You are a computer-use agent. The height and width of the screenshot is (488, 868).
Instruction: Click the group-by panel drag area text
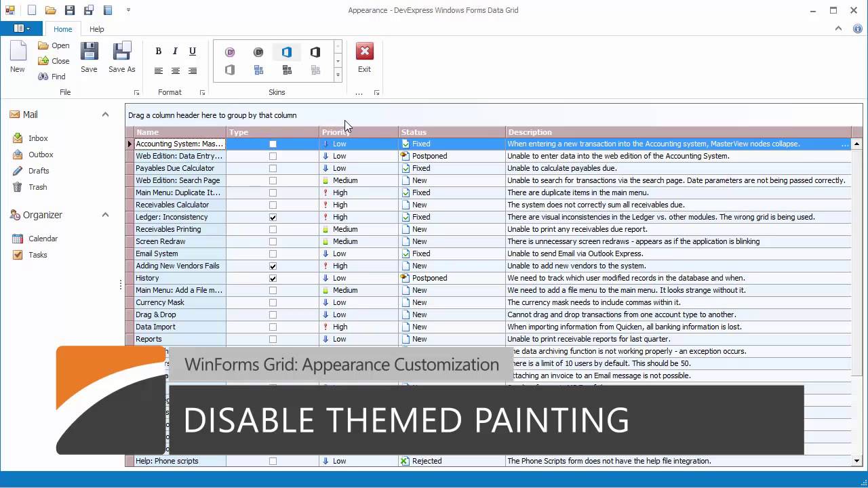click(x=212, y=115)
